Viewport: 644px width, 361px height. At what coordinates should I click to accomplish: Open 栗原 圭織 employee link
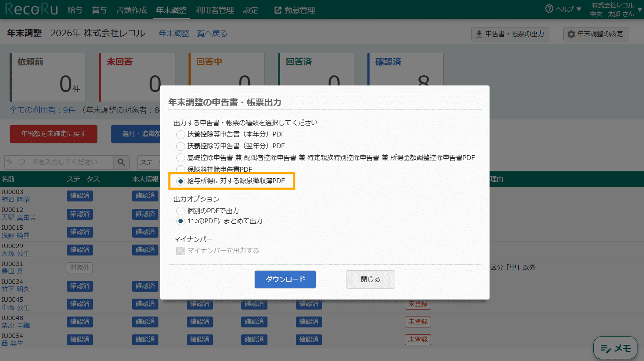tap(16, 326)
